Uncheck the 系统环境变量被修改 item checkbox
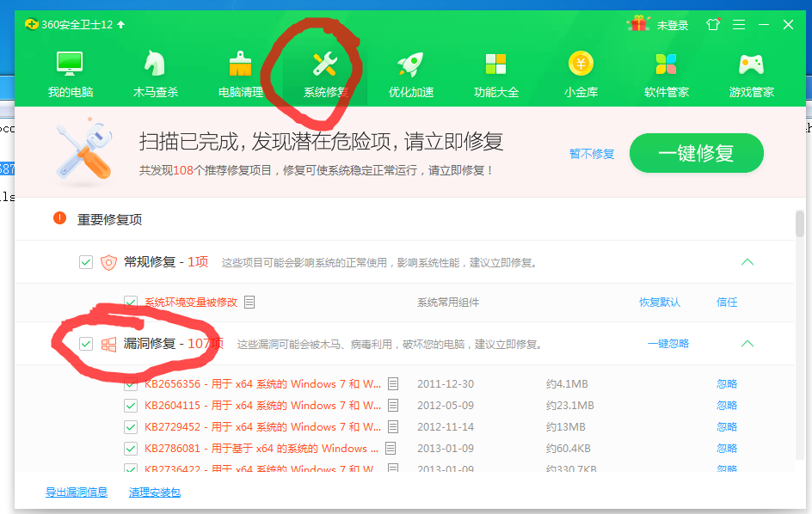Viewport: 812px width, 514px height. point(131,302)
